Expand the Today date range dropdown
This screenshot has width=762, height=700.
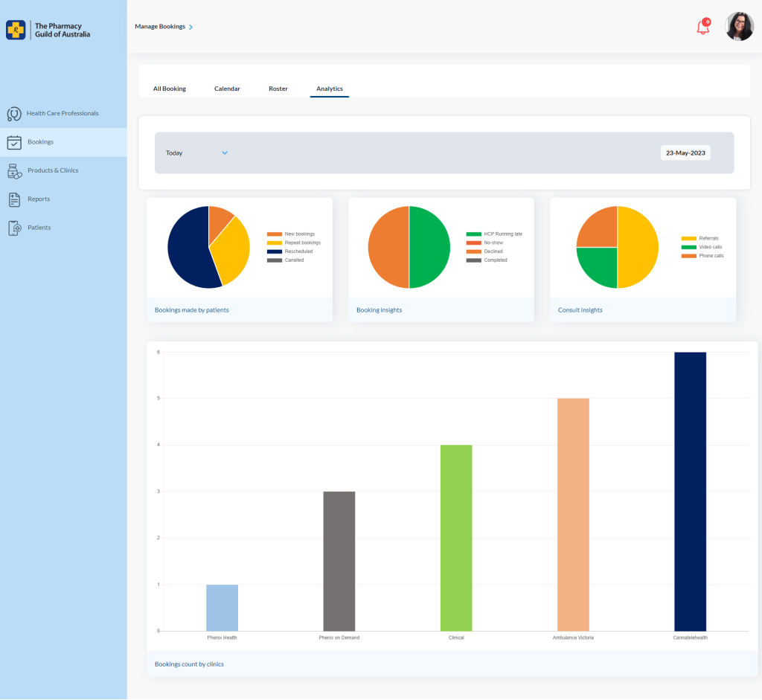pos(225,153)
